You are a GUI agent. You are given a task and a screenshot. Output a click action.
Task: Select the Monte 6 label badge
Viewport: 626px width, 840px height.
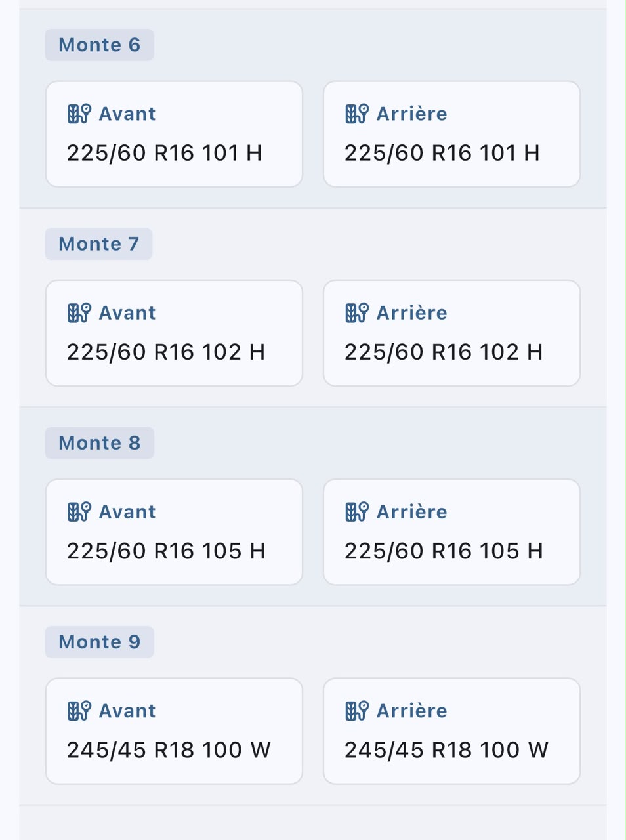tap(100, 45)
